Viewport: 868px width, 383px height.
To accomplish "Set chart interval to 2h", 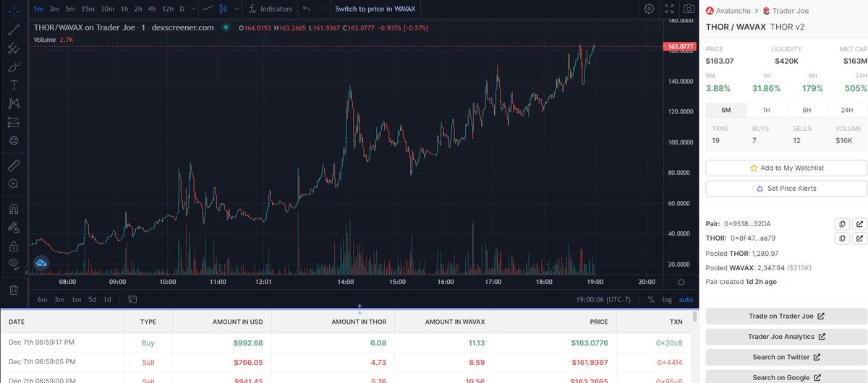I will coord(137,9).
